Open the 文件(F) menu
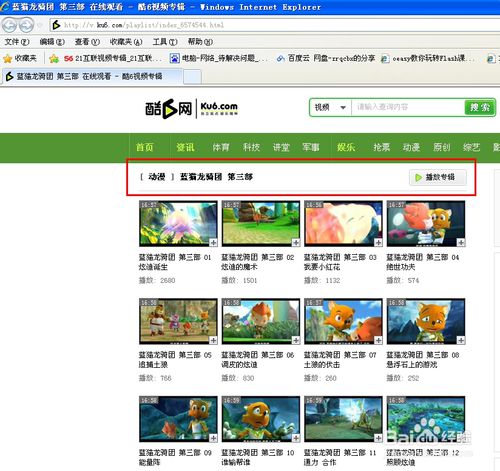 tap(17, 42)
